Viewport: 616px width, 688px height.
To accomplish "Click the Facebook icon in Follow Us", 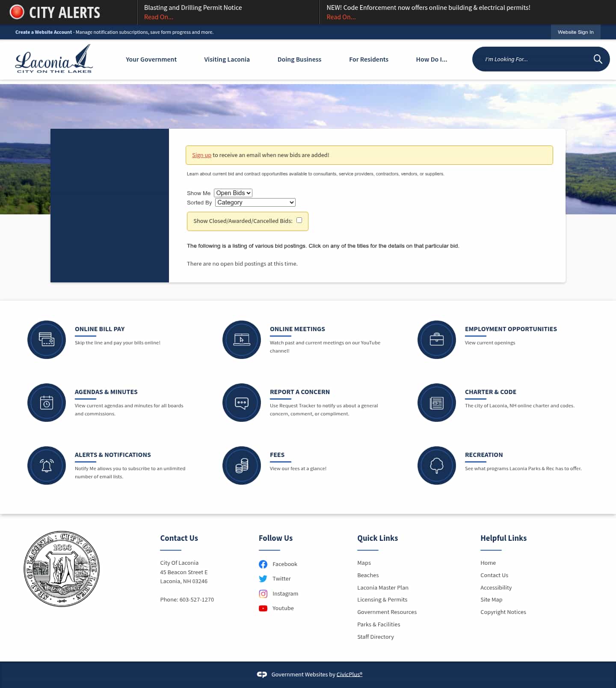I will [x=263, y=564].
